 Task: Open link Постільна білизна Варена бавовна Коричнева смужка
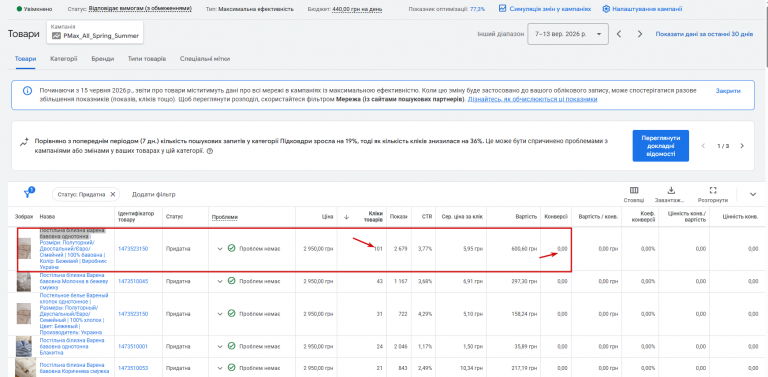pyautogui.click(x=73, y=368)
